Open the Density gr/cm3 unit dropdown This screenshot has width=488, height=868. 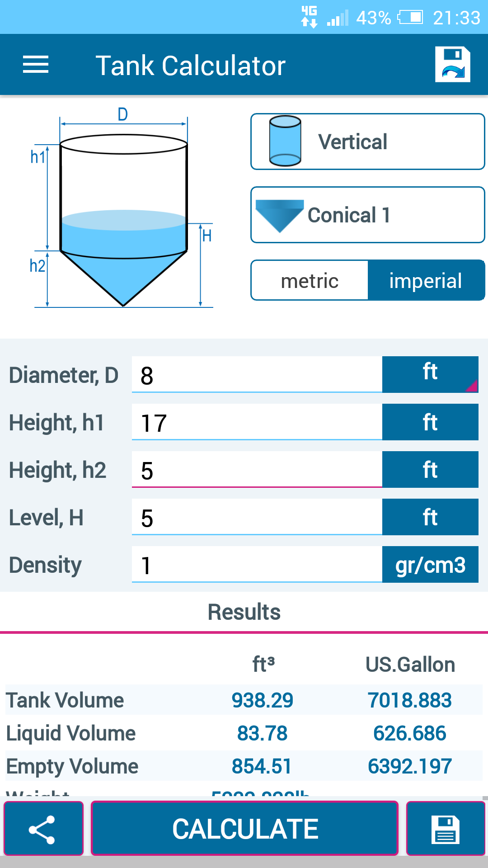(x=430, y=565)
